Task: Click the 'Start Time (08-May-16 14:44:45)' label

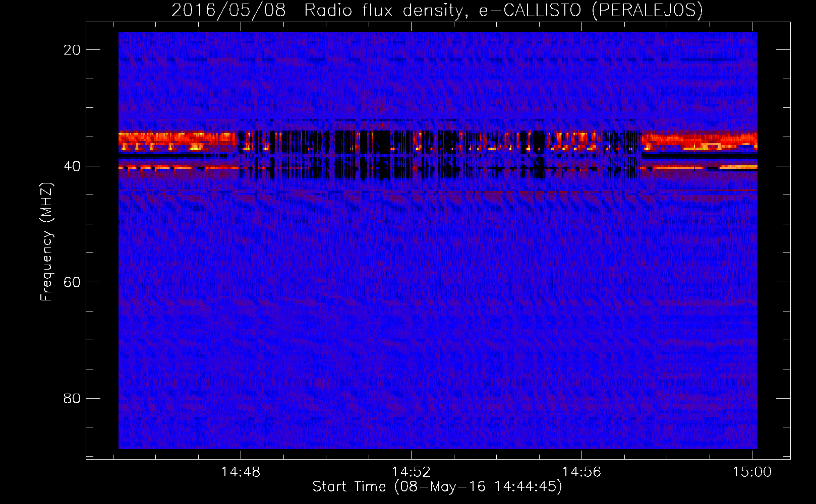Action: (437, 486)
